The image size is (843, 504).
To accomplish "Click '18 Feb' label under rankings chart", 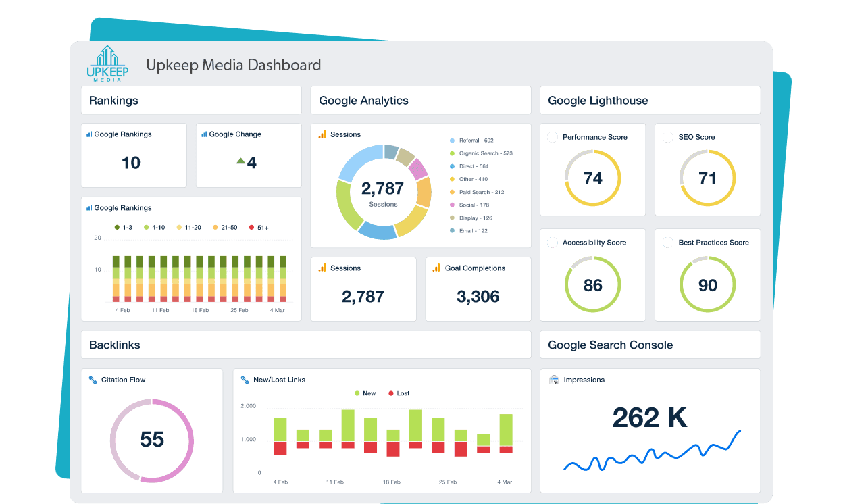I will [x=200, y=310].
